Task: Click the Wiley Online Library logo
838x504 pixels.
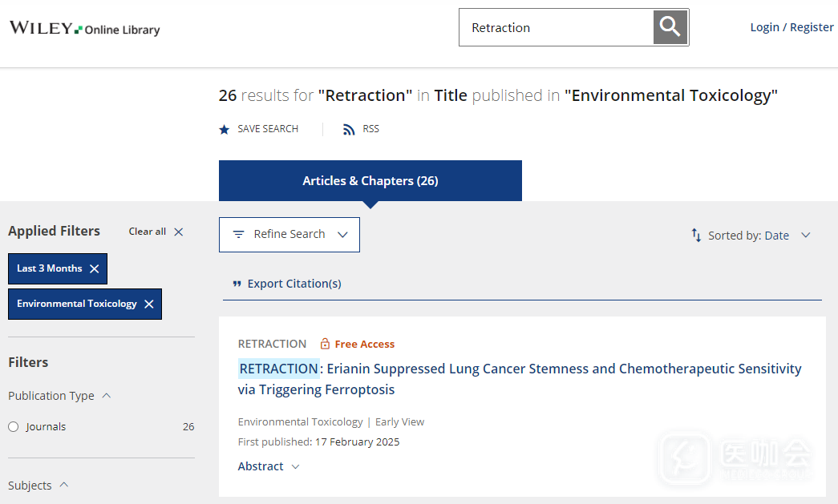Action: click(84, 29)
